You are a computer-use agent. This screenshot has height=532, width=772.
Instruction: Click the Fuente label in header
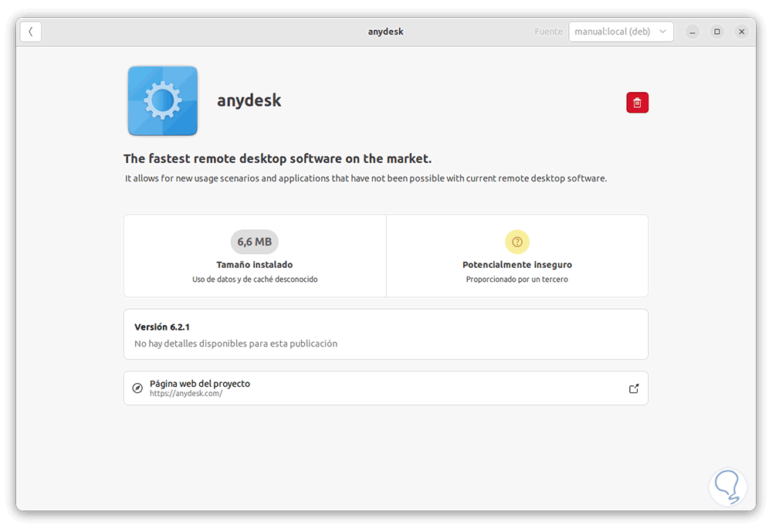548,32
